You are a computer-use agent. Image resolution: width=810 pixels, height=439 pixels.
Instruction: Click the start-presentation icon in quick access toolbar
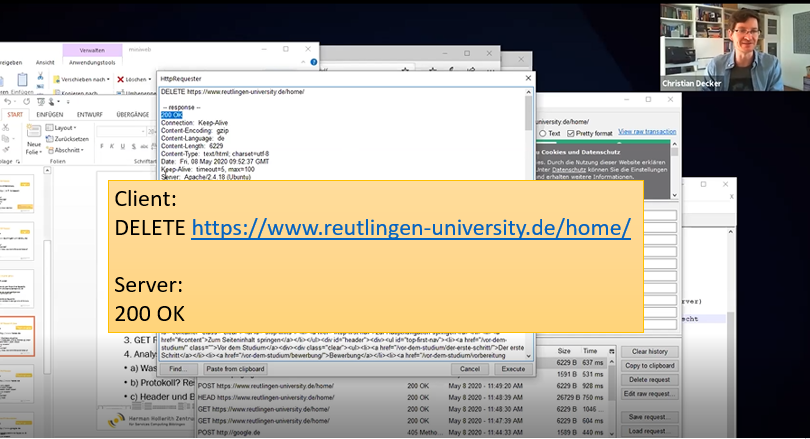tap(41, 102)
